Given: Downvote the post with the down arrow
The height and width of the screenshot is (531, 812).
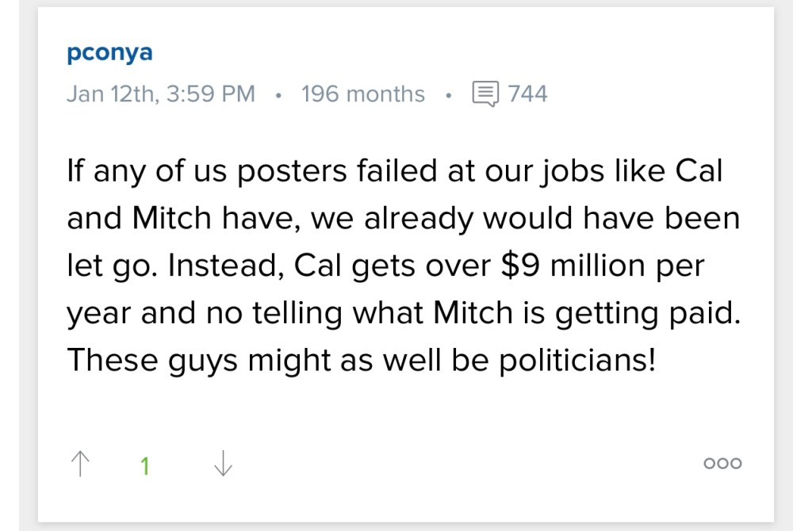Looking at the screenshot, I should pos(224,464).
